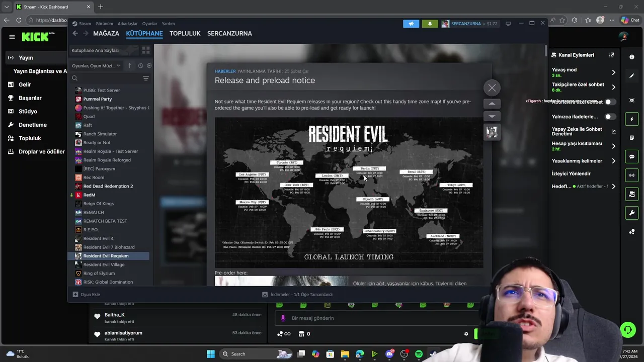Filter library by ready-to-play icon
The width and height of the screenshot is (644, 362).
click(x=149, y=66)
